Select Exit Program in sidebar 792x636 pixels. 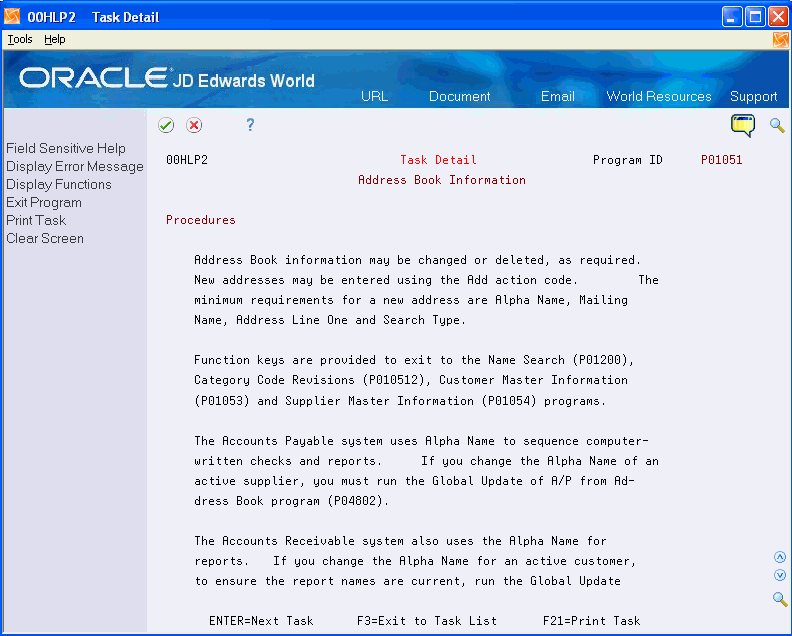click(x=44, y=203)
